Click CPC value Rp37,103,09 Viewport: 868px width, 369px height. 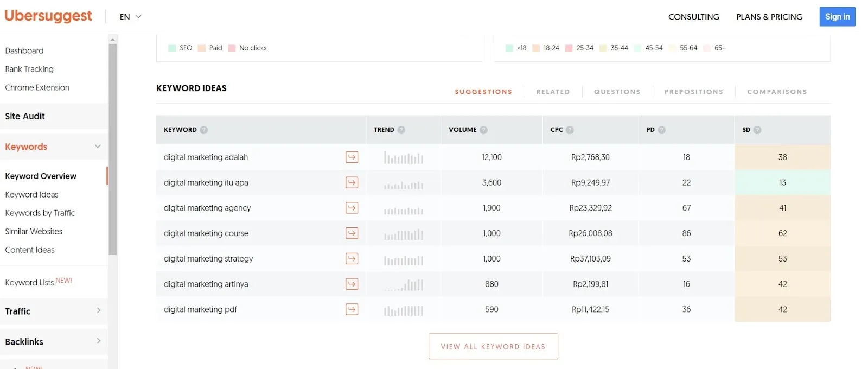590,259
